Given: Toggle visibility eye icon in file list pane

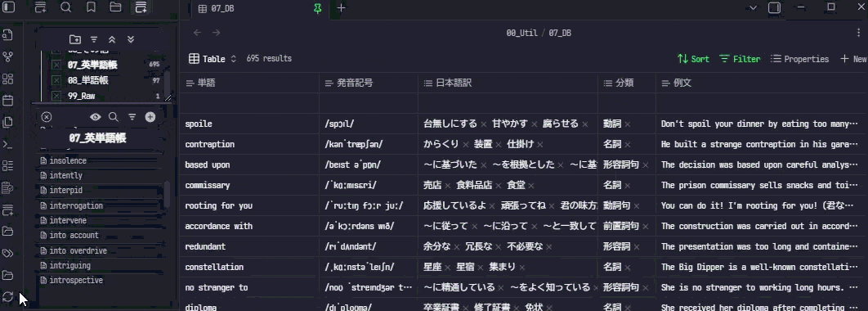Looking at the screenshot, I should pos(95,117).
